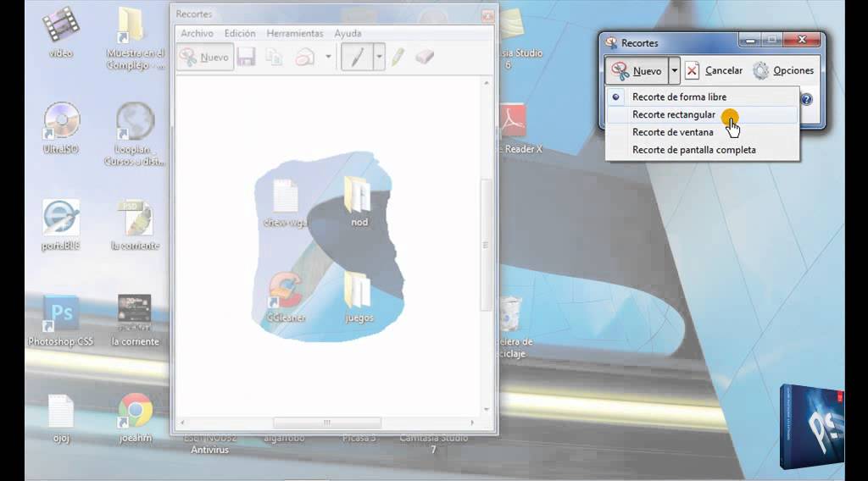Choose Recorte de pantalla completa

tap(703, 150)
